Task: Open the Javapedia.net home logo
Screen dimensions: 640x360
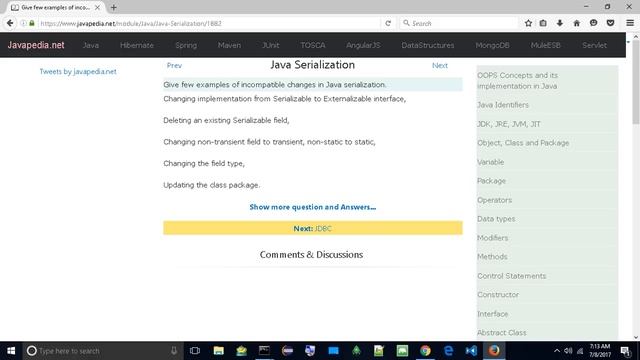Action: tap(36, 45)
